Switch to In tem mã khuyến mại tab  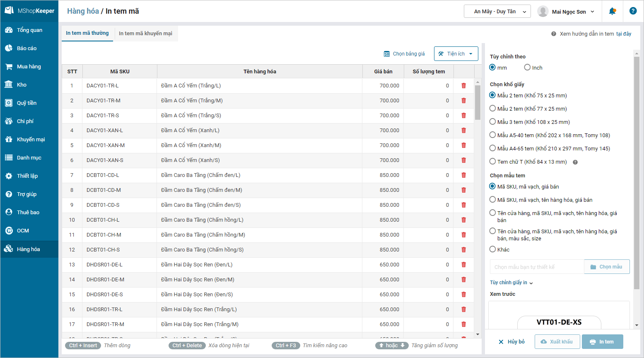[x=145, y=34]
